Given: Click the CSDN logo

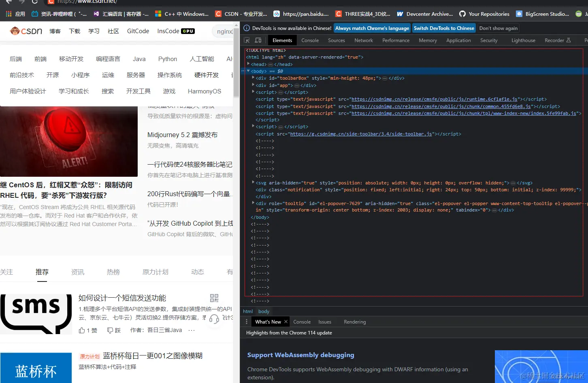Looking at the screenshot, I should (x=26, y=31).
